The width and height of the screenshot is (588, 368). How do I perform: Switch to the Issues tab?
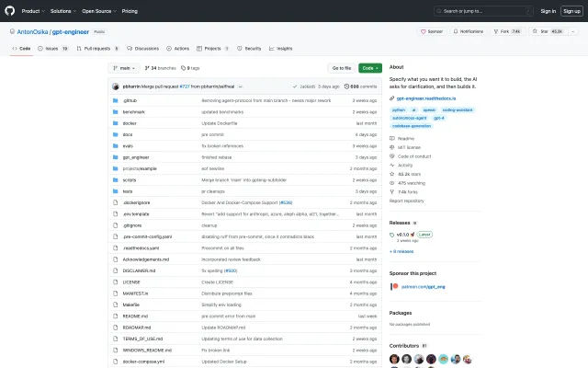[x=52, y=49]
